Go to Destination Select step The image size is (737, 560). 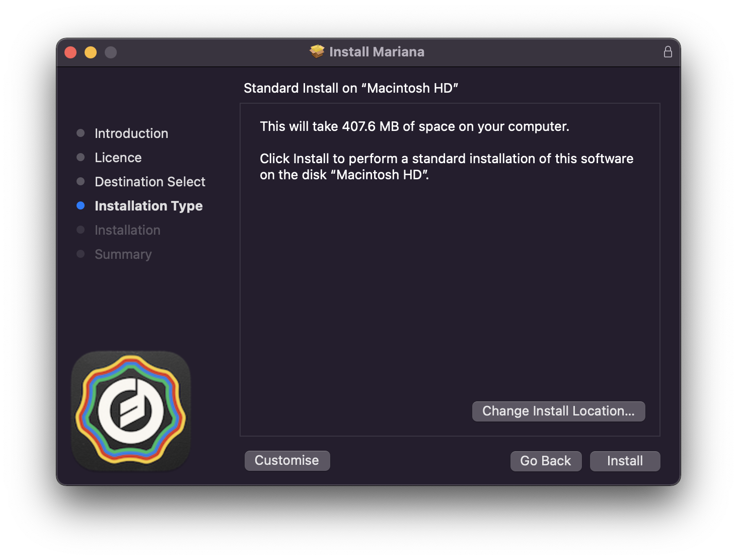tap(150, 182)
